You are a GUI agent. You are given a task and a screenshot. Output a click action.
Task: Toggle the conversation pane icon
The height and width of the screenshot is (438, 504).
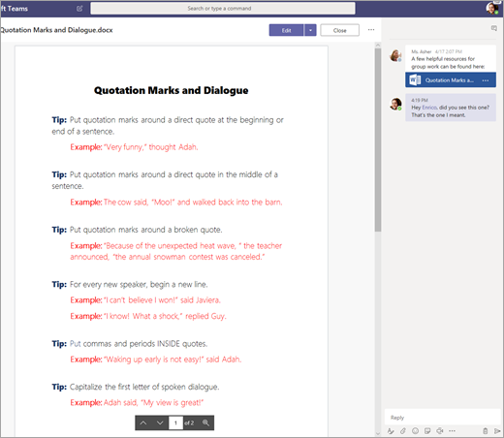[x=494, y=28]
